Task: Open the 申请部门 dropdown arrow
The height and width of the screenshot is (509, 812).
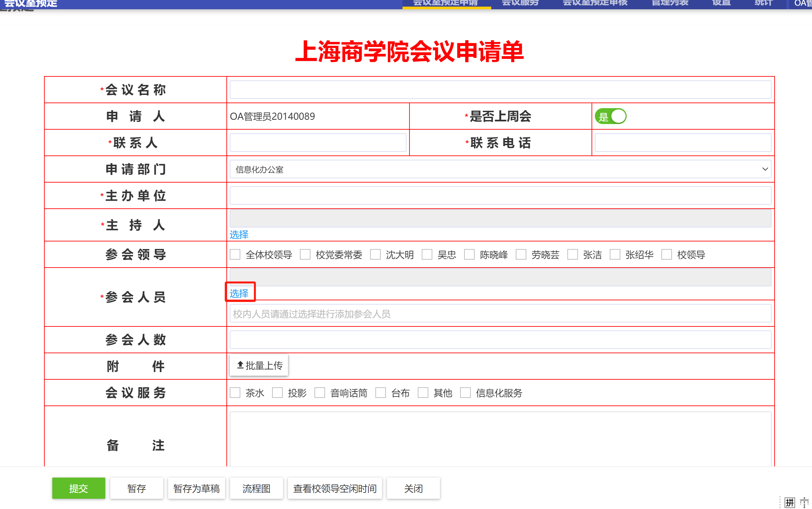Action: tap(765, 169)
